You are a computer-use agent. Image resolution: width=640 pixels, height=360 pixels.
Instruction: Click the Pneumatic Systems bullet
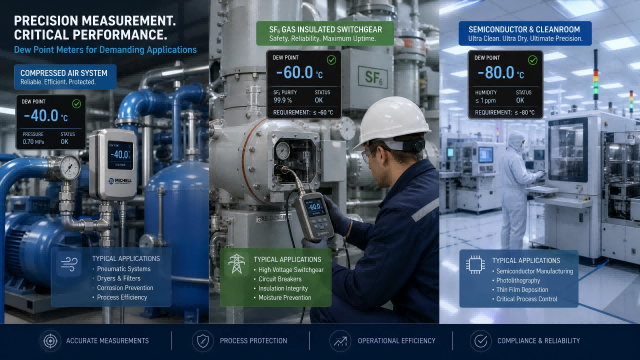click(121, 269)
